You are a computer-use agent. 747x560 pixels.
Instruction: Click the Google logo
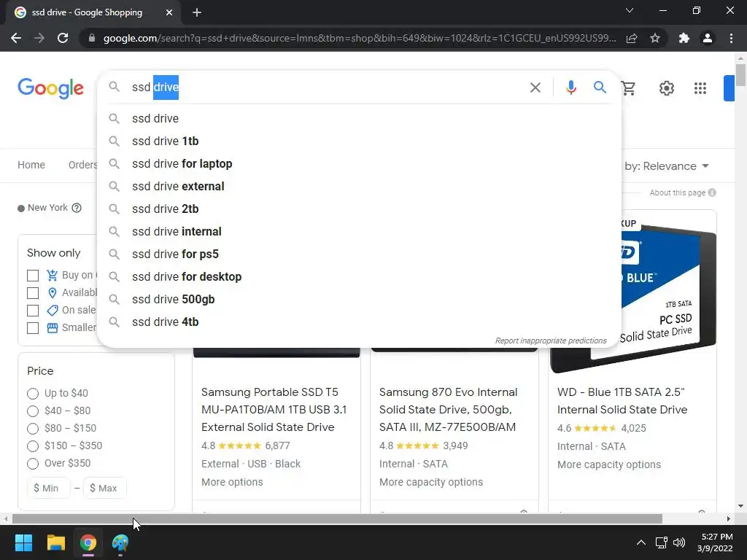pyautogui.click(x=50, y=88)
